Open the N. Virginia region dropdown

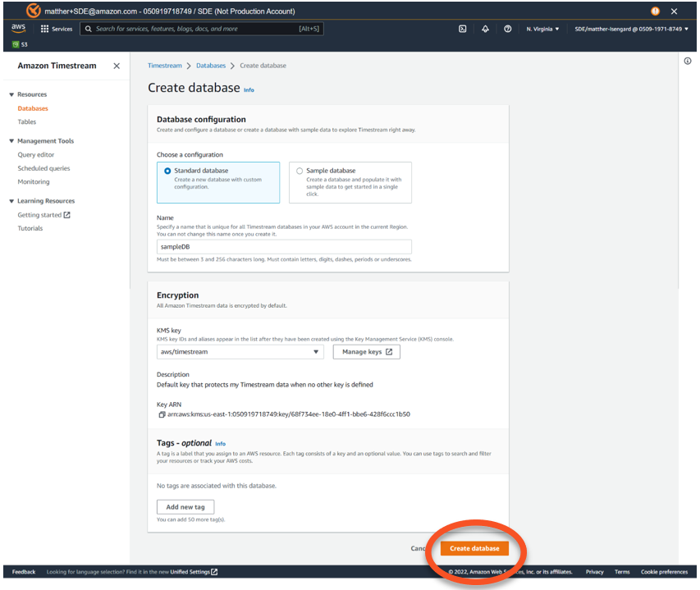pyautogui.click(x=542, y=29)
